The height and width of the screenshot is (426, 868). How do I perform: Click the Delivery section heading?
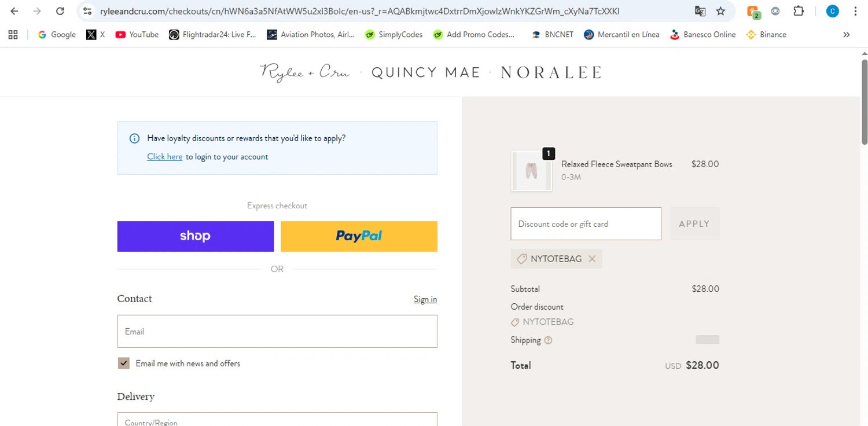136,396
